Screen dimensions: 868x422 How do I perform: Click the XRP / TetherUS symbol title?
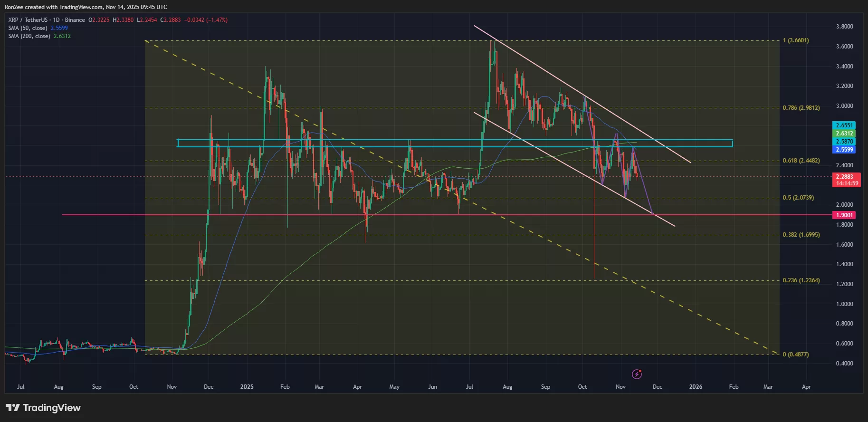(29, 20)
